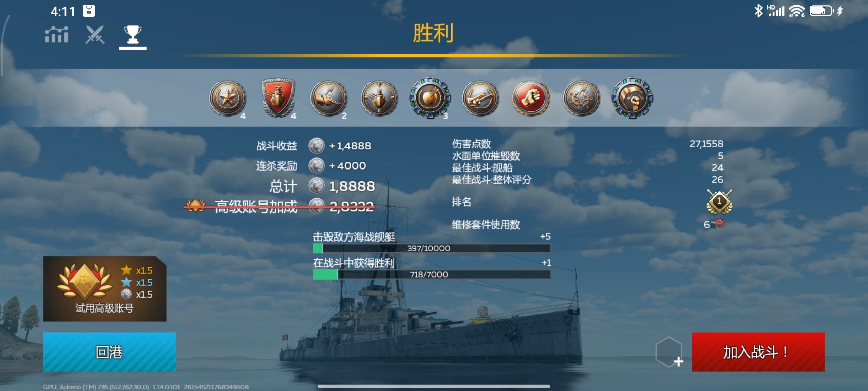The image size is (868, 391).
Task: Tap the hexagon plus add slot icon
Action: [669, 352]
